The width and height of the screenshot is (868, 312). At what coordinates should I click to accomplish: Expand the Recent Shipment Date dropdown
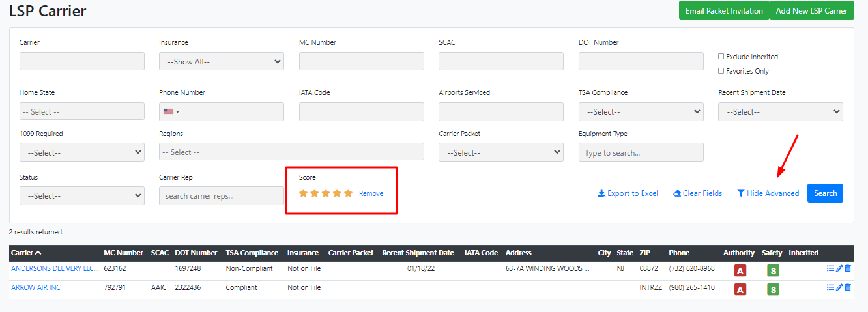(x=781, y=111)
